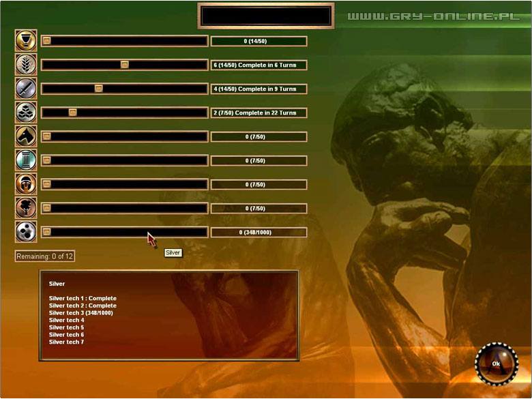Select the helmet research icon

tap(26, 184)
